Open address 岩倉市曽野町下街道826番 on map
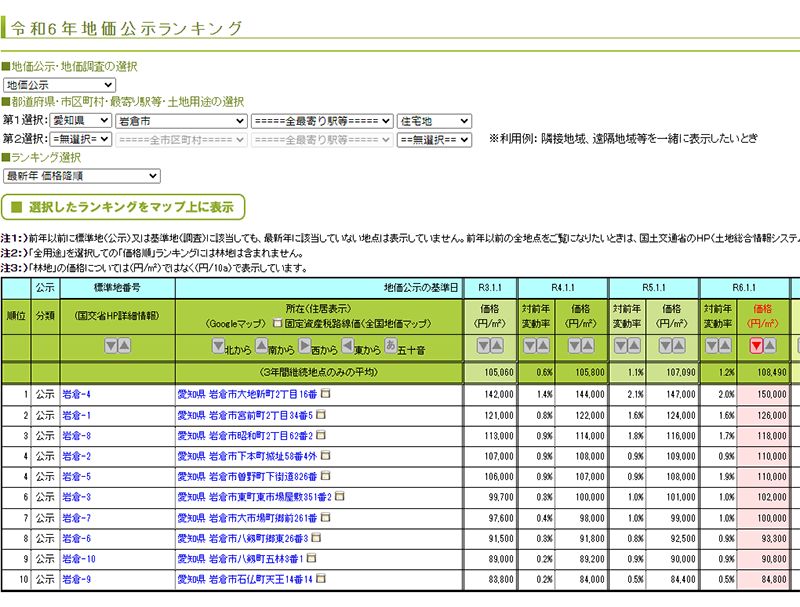The height and width of the screenshot is (607, 800). click(x=247, y=477)
